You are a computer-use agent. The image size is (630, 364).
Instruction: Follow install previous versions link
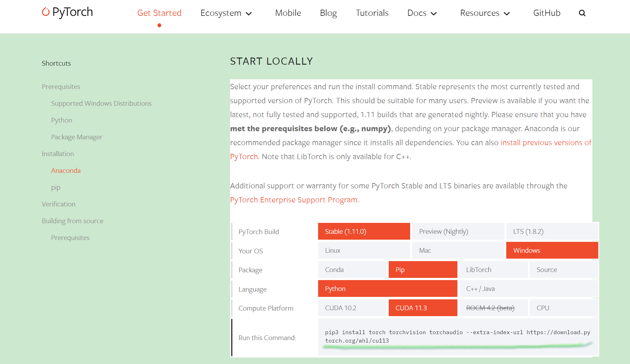click(546, 143)
